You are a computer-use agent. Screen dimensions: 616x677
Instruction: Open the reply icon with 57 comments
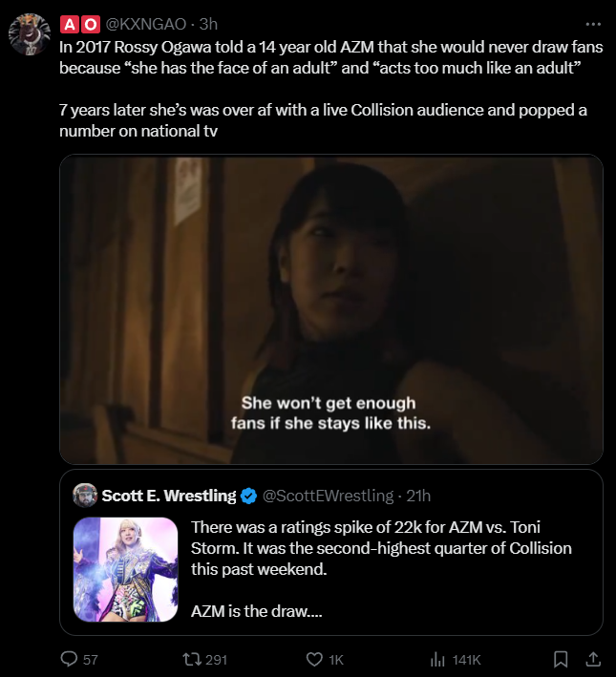pyautogui.click(x=69, y=659)
